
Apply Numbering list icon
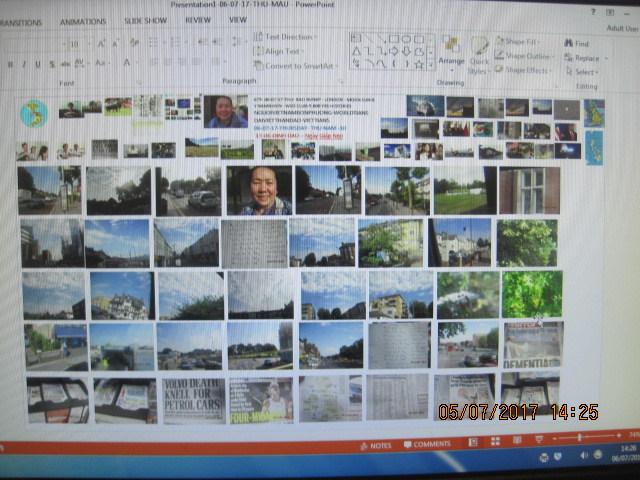[x=176, y=42]
